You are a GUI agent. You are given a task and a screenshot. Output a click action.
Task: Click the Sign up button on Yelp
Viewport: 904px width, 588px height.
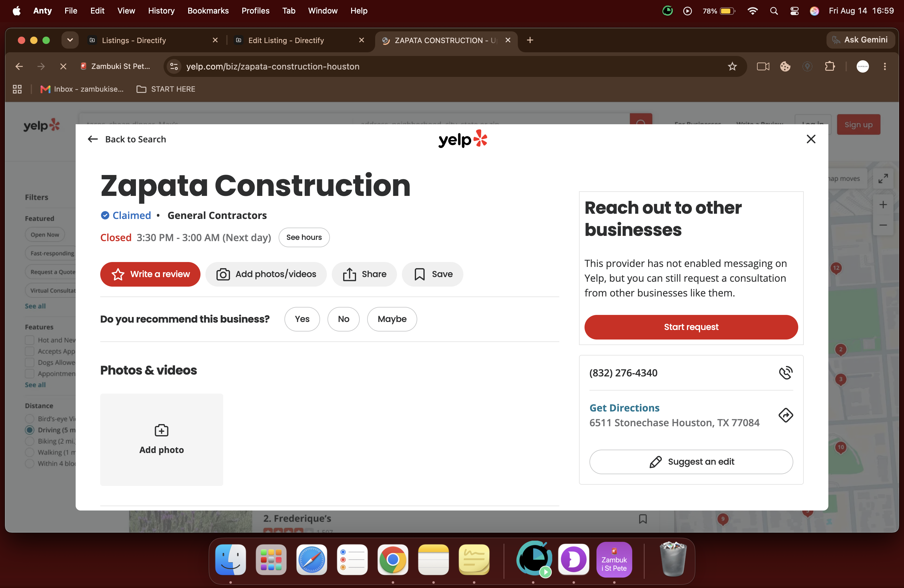pos(858,125)
